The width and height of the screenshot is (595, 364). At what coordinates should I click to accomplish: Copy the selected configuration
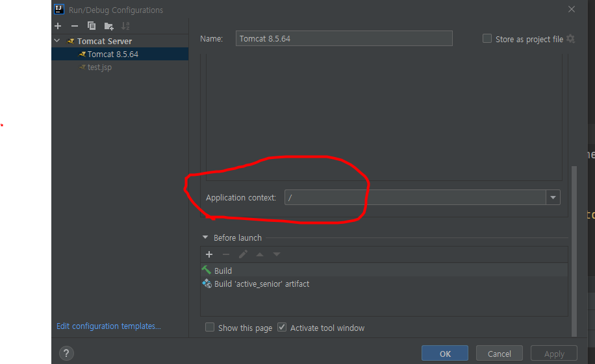point(92,26)
